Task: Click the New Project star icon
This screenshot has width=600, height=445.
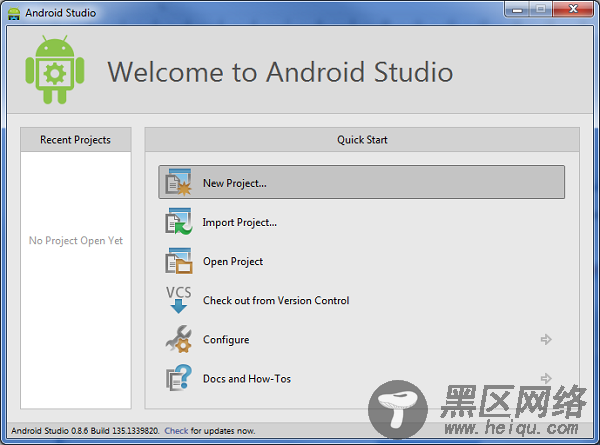Action: point(178,182)
